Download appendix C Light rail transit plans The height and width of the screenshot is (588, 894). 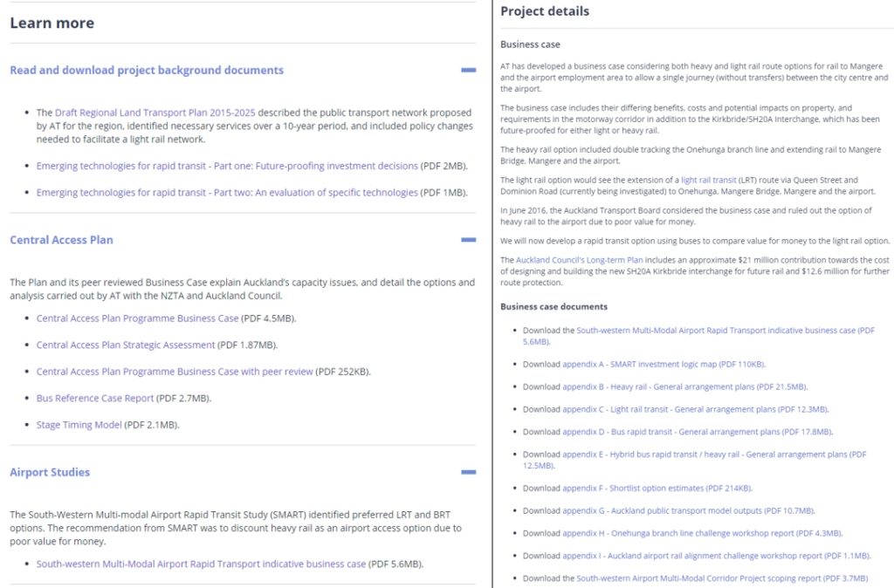[695, 409]
